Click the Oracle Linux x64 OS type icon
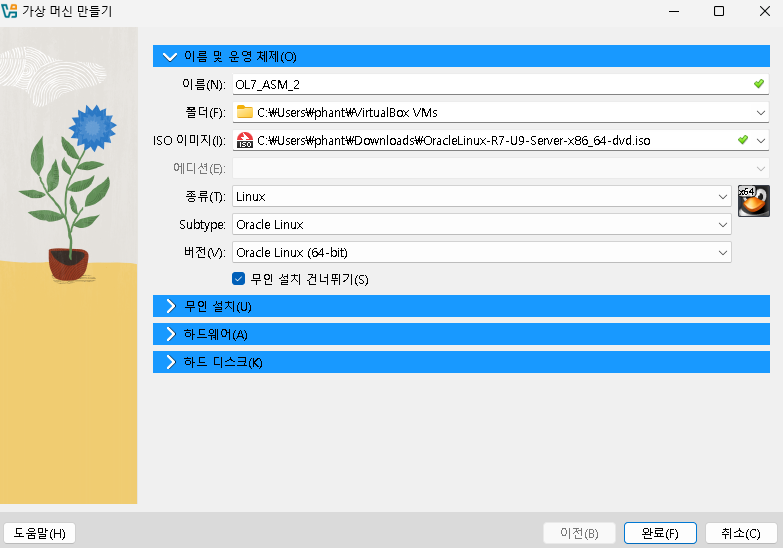 tap(754, 200)
